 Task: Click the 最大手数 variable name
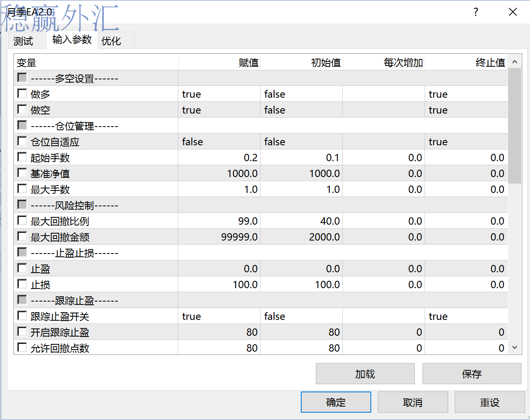50,189
